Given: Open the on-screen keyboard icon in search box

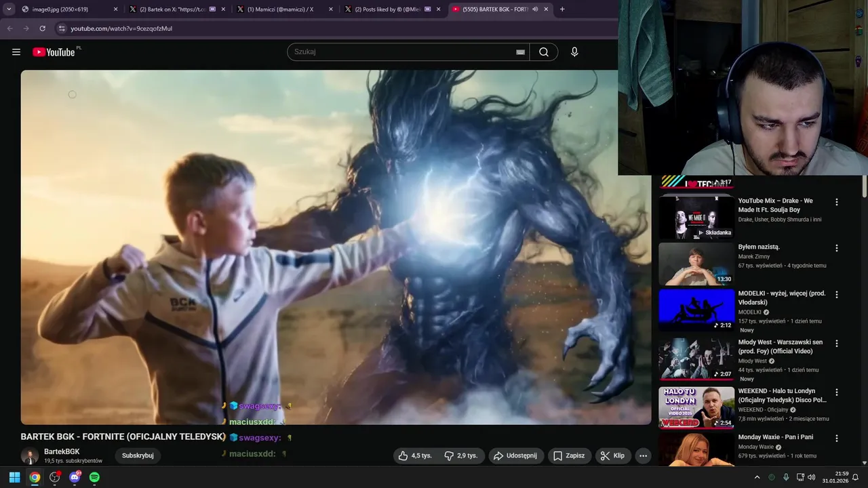Looking at the screenshot, I should (520, 52).
